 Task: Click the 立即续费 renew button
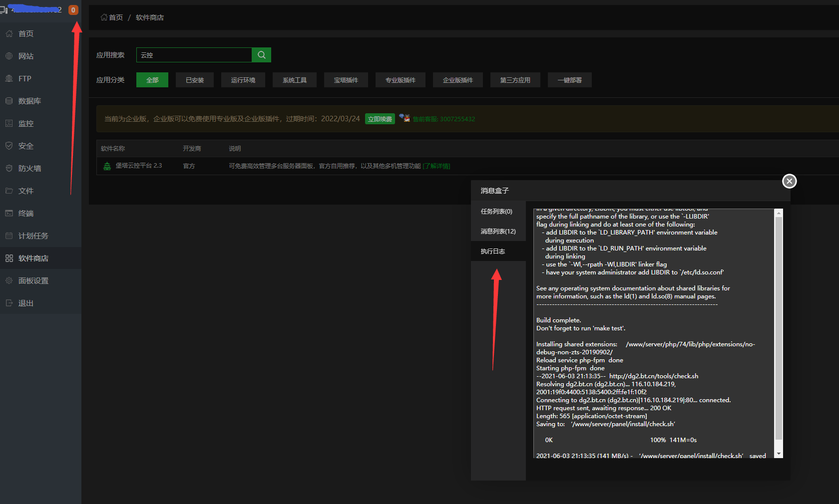point(380,119)
